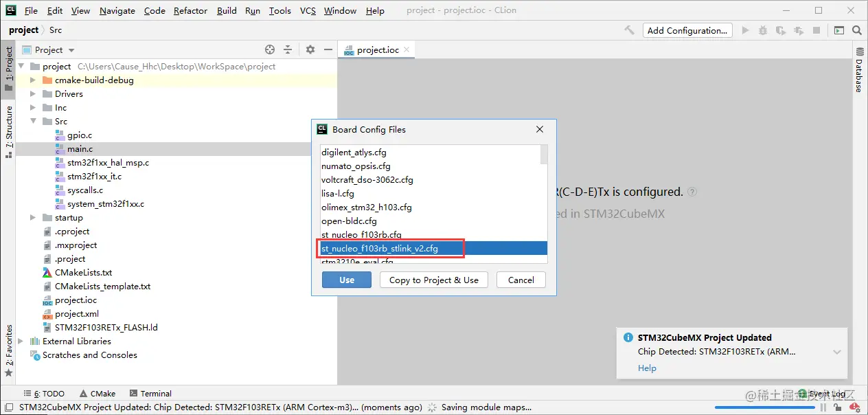This screenshot has height=415, width=868.
Task: Click the Stop square icon in toolbar
Action: pyautogui.click(x=816, y=30)
